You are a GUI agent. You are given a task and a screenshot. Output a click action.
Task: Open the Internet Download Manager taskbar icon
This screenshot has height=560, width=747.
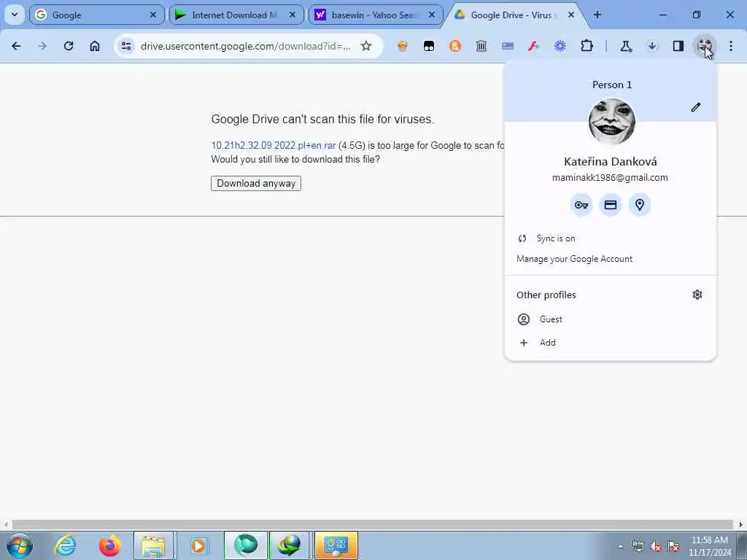(x=289, y=545)
